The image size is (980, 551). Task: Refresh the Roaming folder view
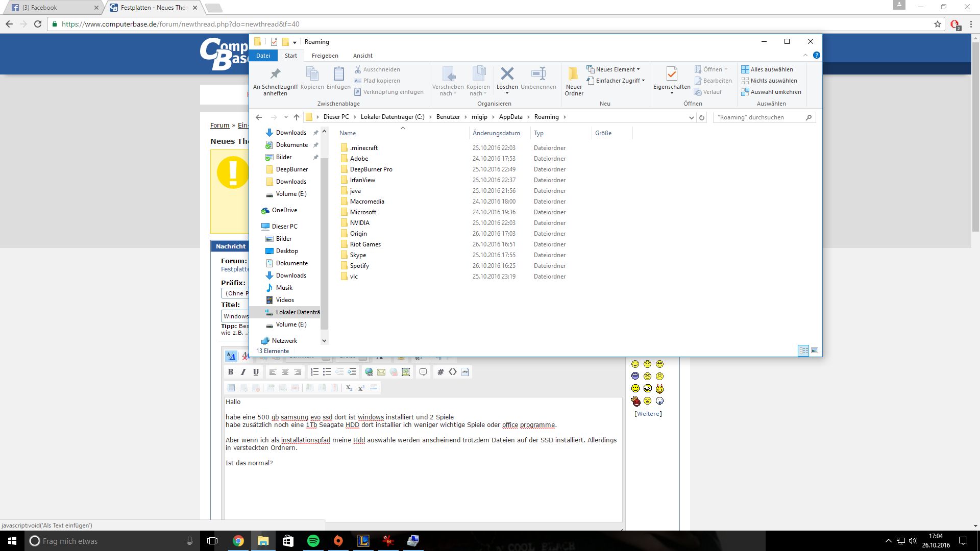point(702,117)
